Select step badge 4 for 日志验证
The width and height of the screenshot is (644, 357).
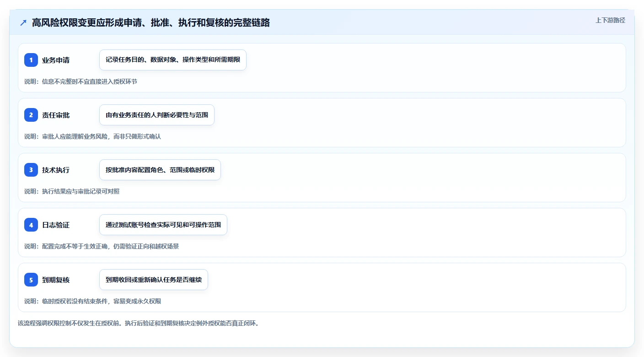31,225
